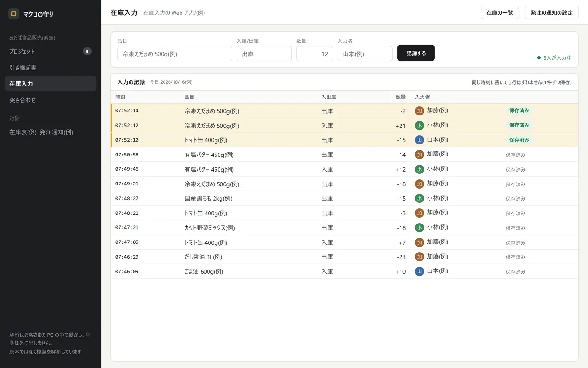Open 発注の通知の設定 button
This screenshot has height=368, width=588.
(552, 12)
